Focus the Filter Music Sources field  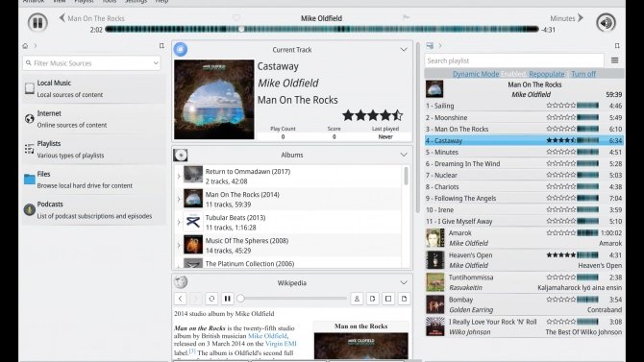click(x=91, y=63)
